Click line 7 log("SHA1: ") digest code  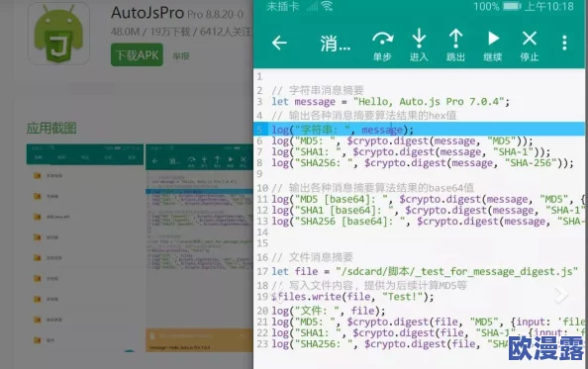(411, 151)
